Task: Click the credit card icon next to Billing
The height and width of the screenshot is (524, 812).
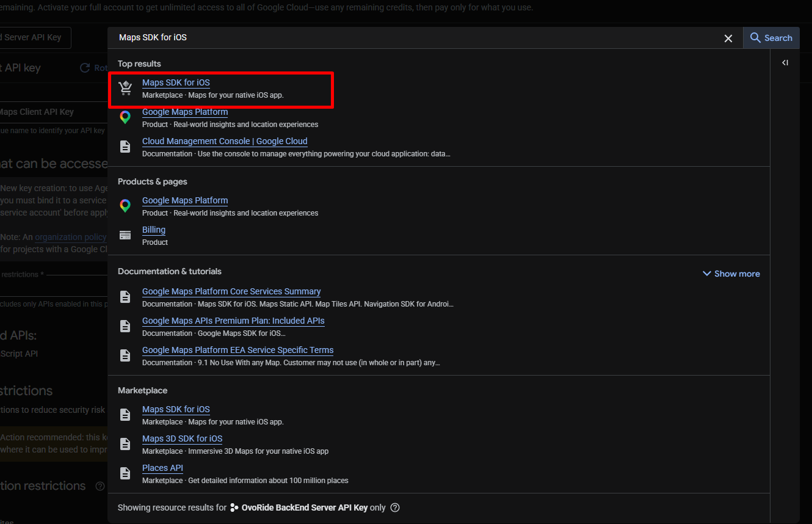Action: click(125, 235)
